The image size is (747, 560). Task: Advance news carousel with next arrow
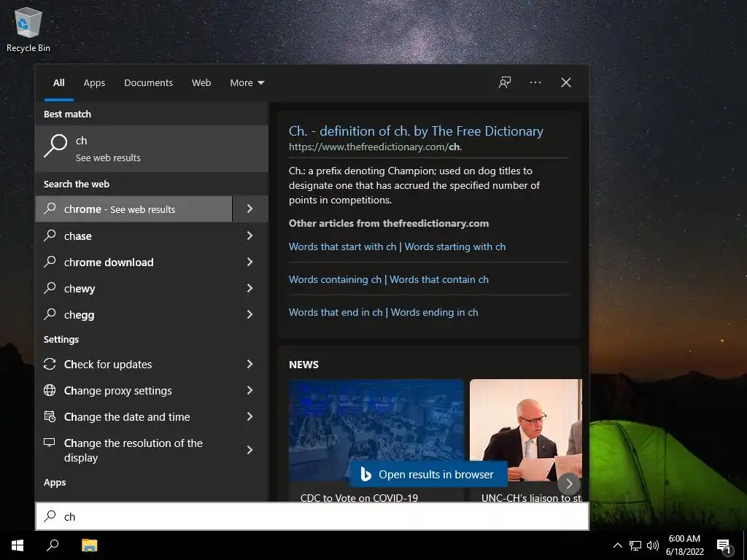tap(569, 484)
